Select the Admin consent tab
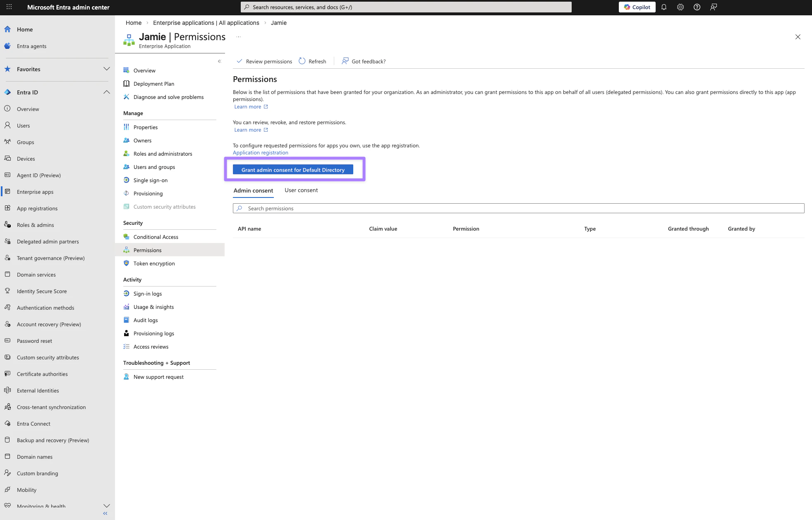Screen dimensions: 812x520 click(253, 191)
